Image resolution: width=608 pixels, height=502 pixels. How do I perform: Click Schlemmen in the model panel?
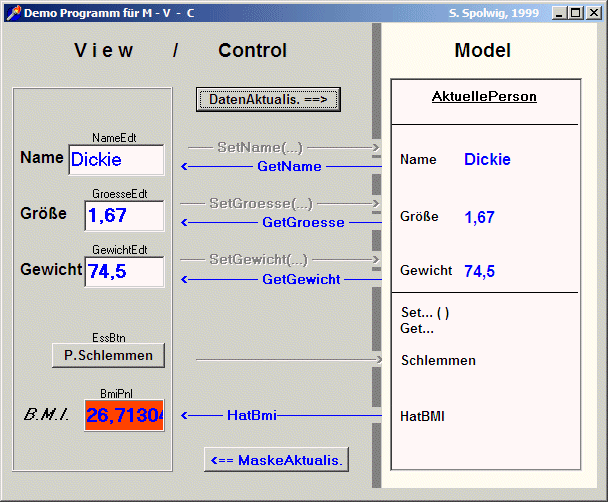pos(438,360)
